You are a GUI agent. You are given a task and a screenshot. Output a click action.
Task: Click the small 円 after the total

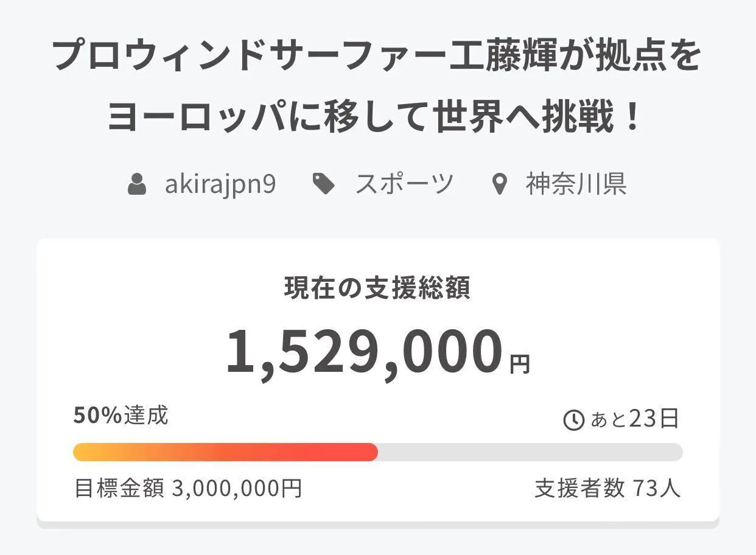[x=520, y=364]
